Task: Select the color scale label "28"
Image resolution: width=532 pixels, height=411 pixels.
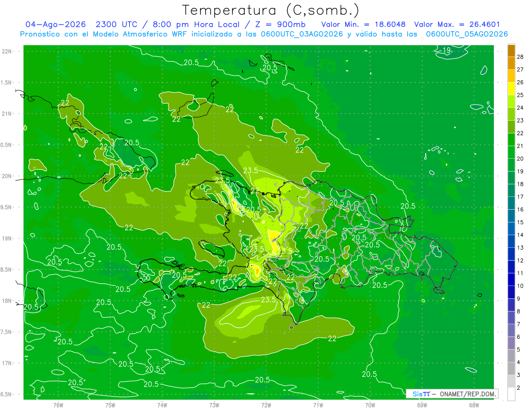Action: [x=520, y=57]
